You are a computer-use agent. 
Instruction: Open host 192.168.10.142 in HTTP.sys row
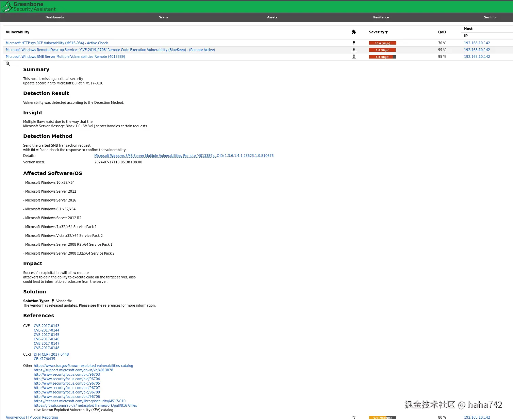pyautogui.click(x=477, y=43)
